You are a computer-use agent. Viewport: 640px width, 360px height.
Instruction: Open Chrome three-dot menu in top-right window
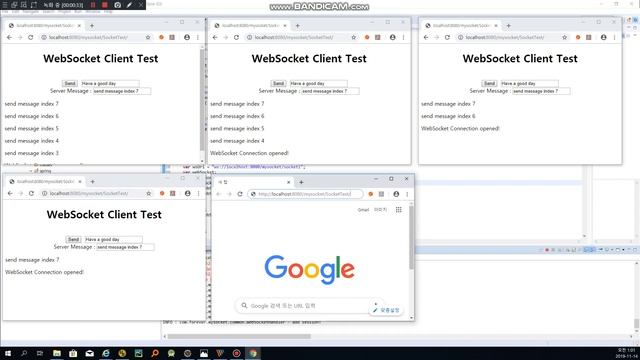click(615, 37)
